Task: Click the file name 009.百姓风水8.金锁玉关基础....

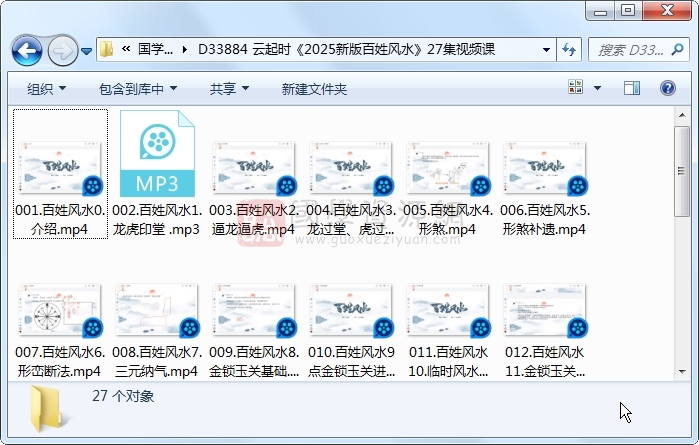Action: [x=254, y=361]
